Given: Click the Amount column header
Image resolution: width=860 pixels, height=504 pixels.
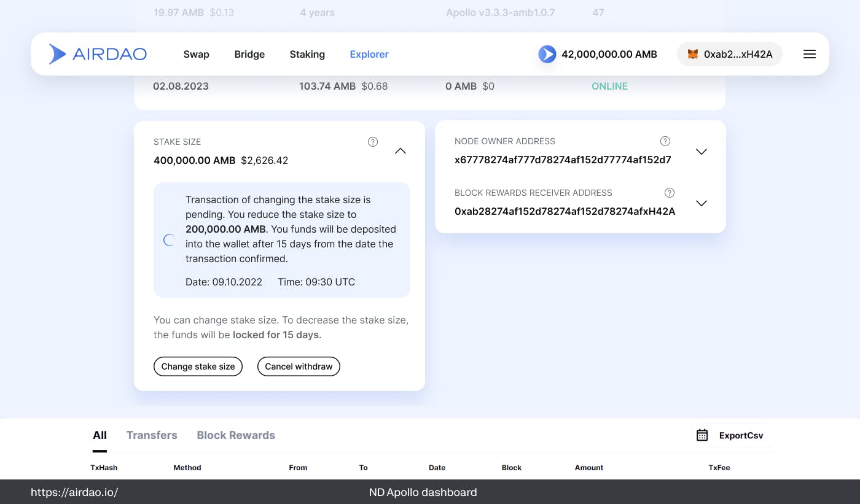Looking at the screenshot, I should click(589, 468).
